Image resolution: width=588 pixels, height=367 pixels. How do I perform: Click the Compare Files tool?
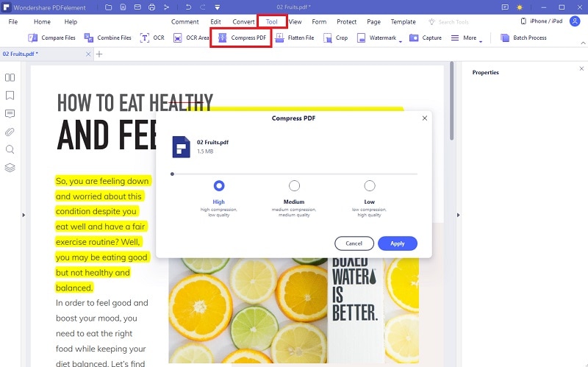[x=51, y=38]
